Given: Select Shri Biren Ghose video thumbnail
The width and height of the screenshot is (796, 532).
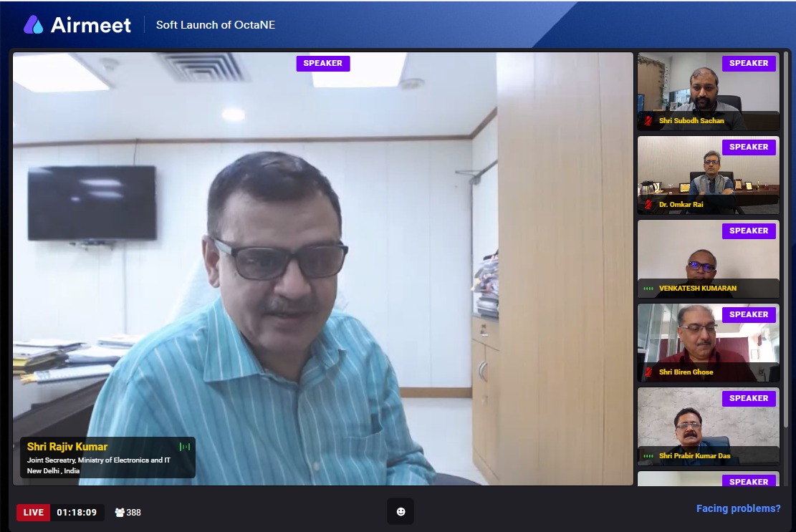Looking at the screenshot, I should (708, 343).
